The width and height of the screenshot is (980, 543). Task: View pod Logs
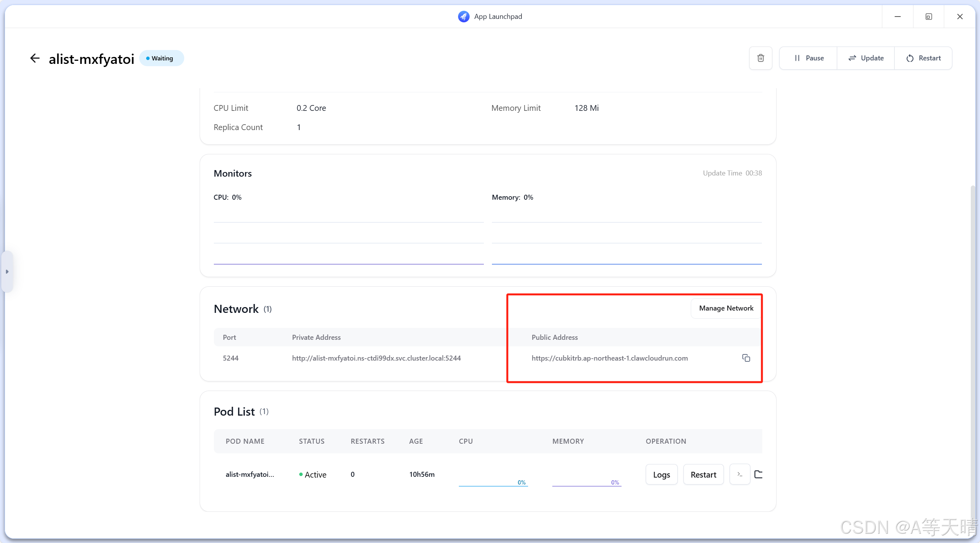click(x=661, y=474)
